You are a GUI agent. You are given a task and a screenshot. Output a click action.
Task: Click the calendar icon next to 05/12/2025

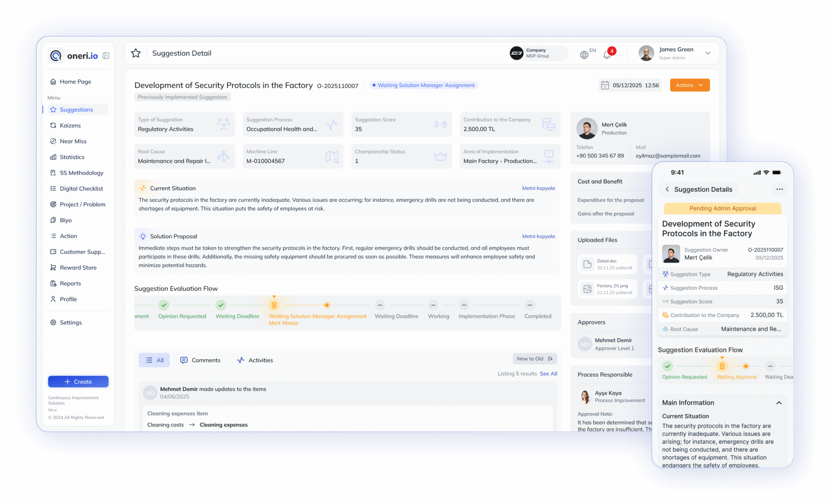(x=605, y=86)
